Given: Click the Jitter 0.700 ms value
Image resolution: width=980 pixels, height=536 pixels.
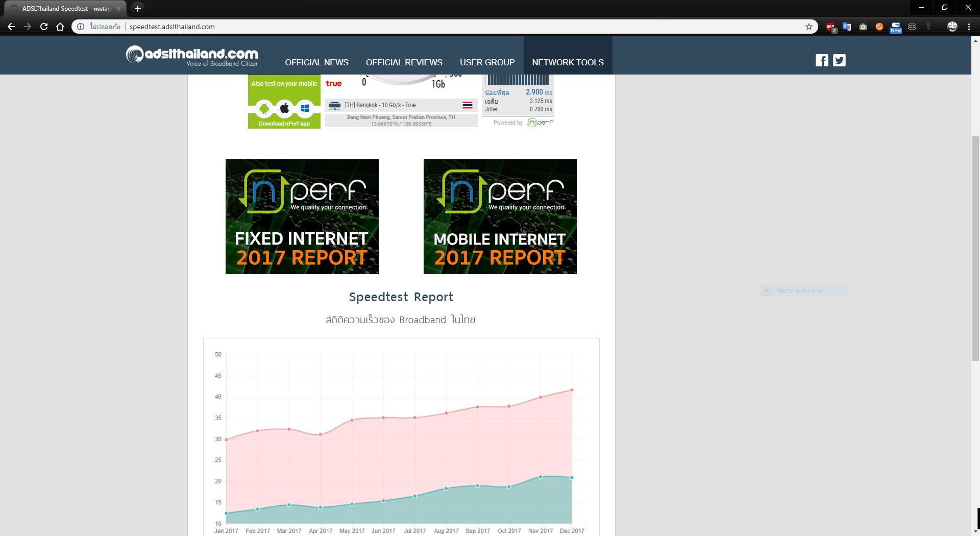Looking at the screenshot, I should [x=541, y=109].
